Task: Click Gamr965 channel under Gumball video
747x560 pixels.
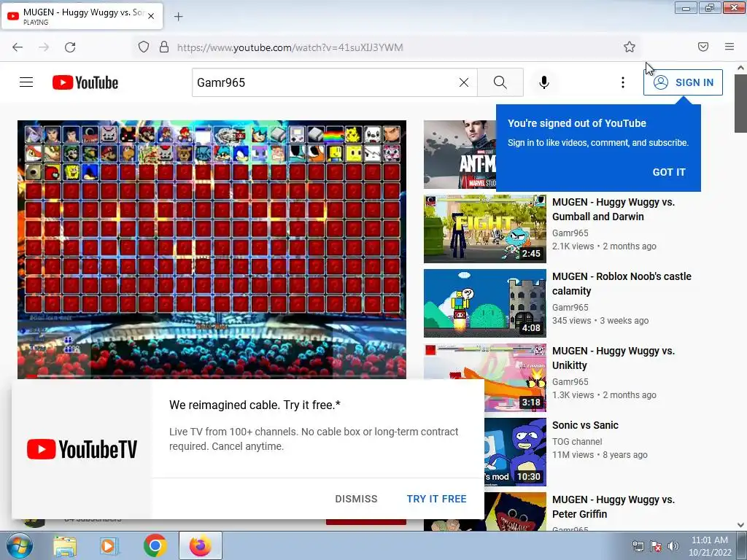Action: tap(570, 233)
